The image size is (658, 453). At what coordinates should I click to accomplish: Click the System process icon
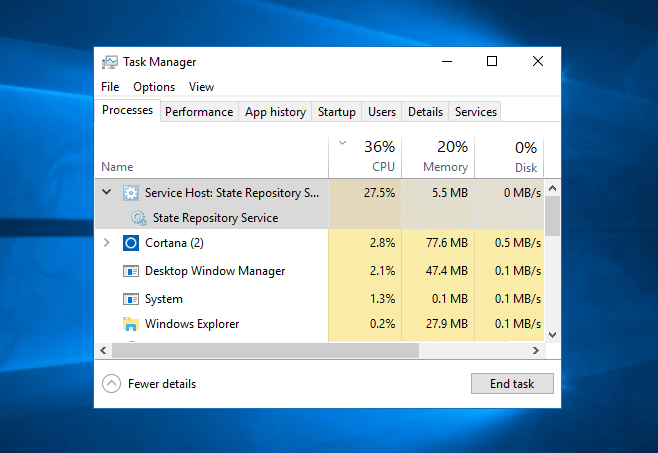click(x=131, y=299)
